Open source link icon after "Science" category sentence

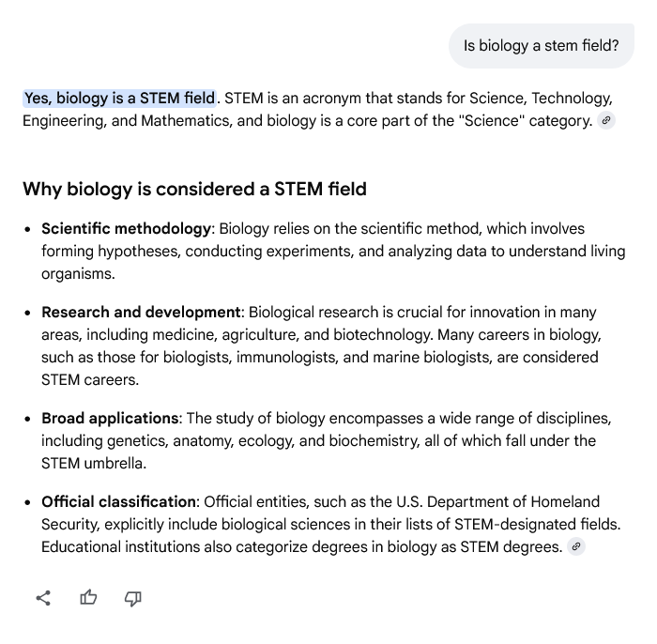pos(606,121)
